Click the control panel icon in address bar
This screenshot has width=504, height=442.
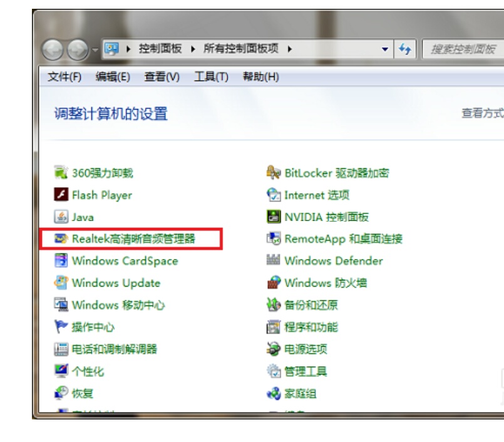[x=111, y=49]
